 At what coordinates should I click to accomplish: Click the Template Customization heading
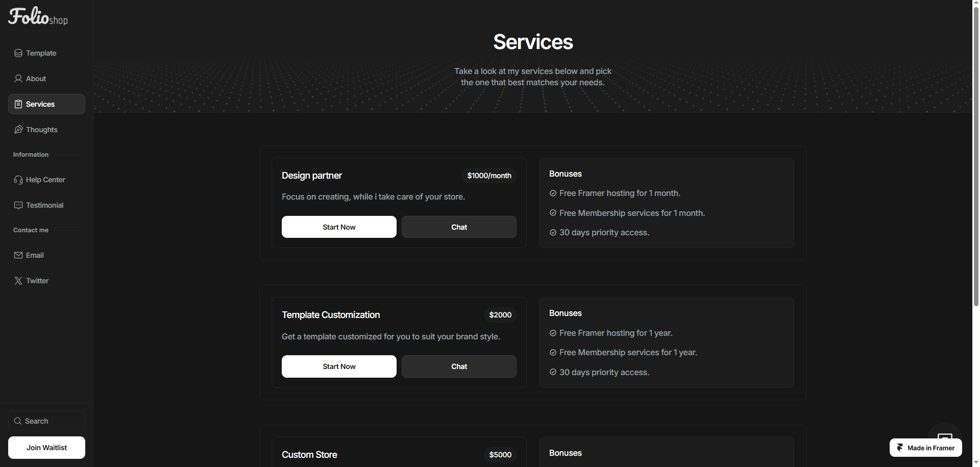pos(331,315)
